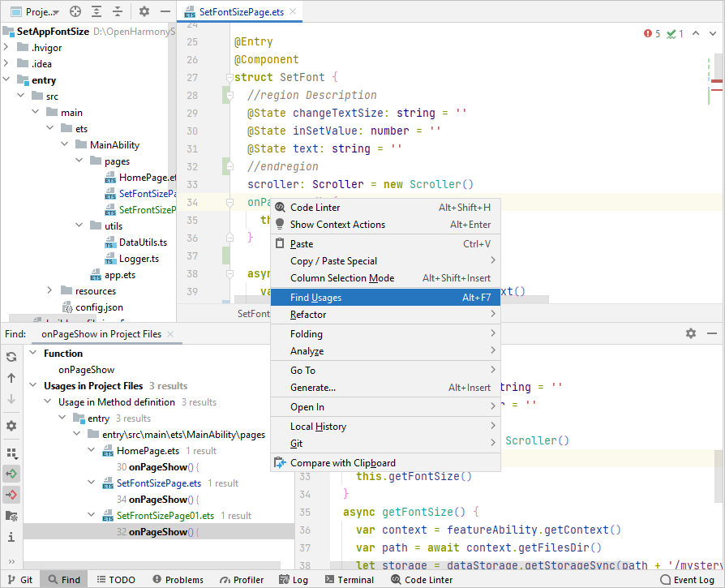This screenshot has width=725, height=588.
Task: Expand the .hvigor folder
Action: point(6,48)
